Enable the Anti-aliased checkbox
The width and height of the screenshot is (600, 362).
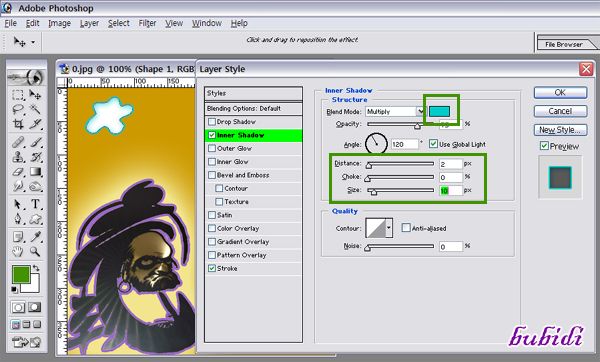406,228
